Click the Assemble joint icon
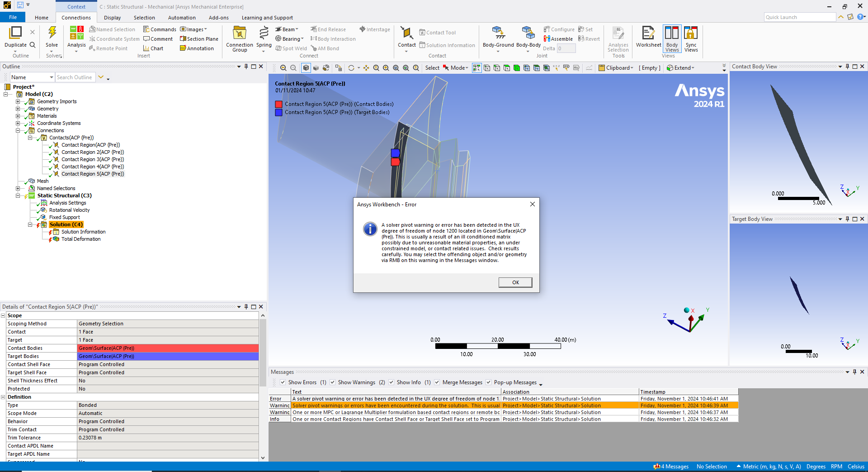Viewport: 868px width, 472px height. pos(558,39)
